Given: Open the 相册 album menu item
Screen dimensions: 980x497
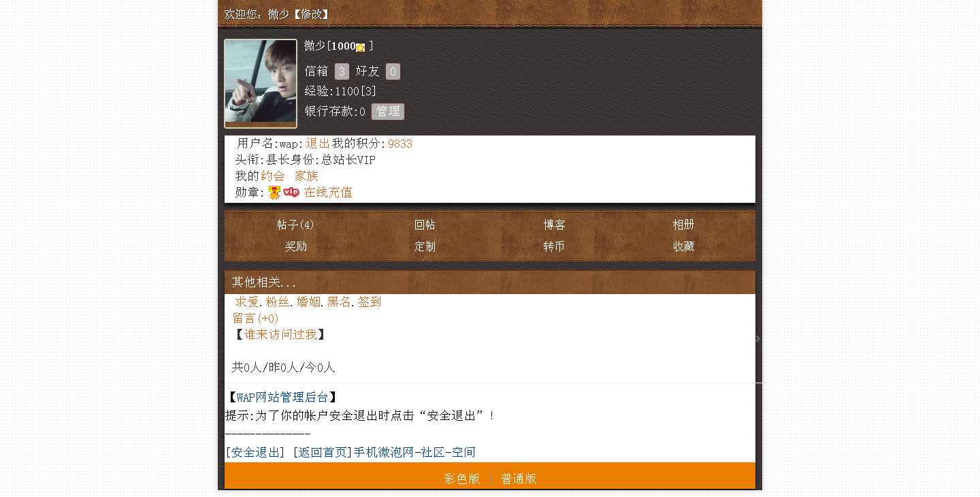Looking at the screenshot, I should coord(684,225).
